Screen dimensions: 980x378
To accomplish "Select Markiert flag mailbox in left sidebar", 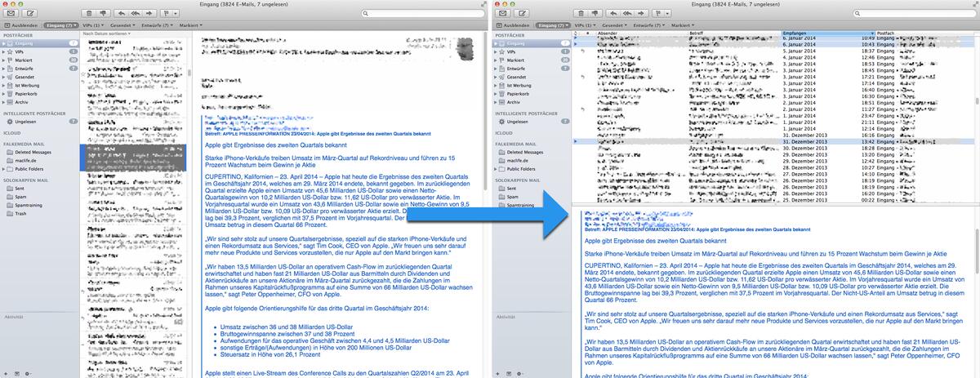I will coord(40,60).
